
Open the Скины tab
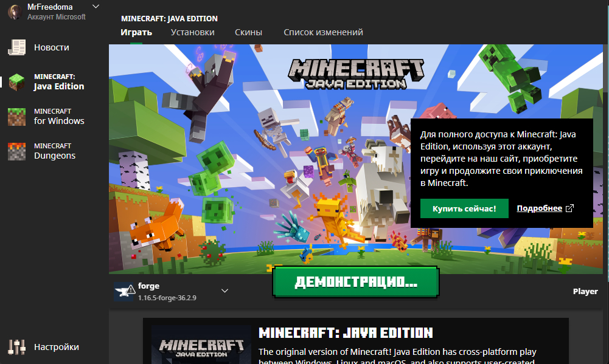click(x=248, y=32)
